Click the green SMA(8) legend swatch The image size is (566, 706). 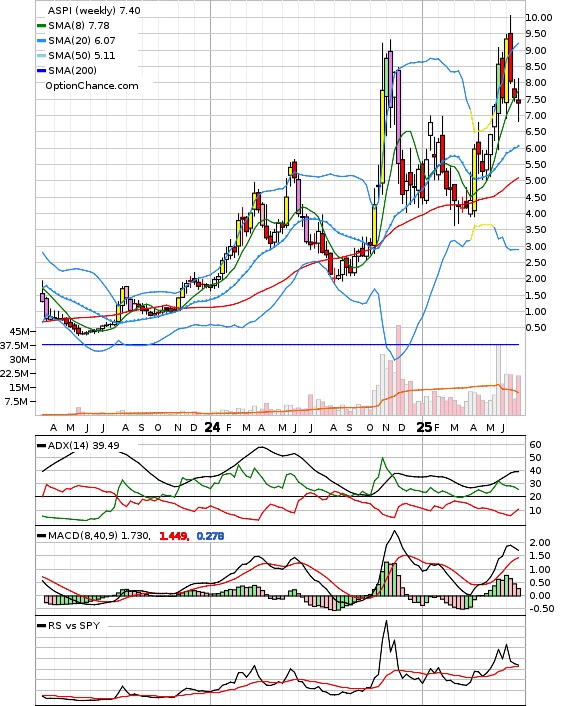coord(41,26)
